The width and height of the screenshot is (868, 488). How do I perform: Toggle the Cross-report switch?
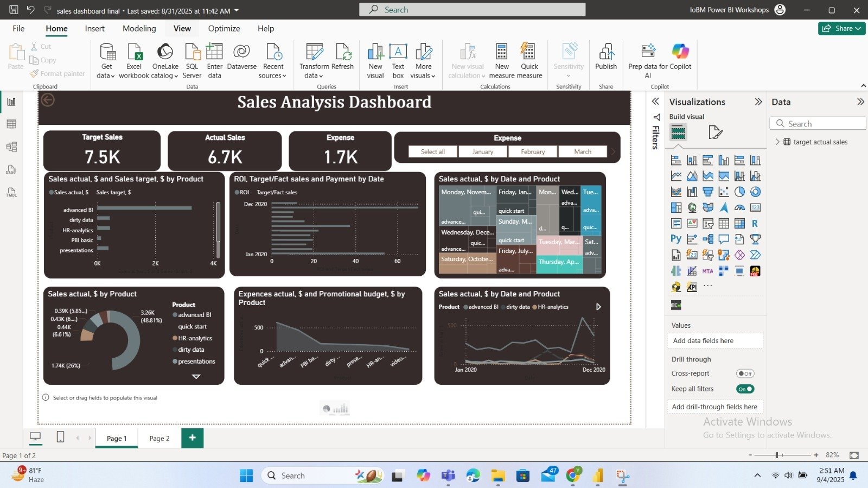[x=745, y=373]
